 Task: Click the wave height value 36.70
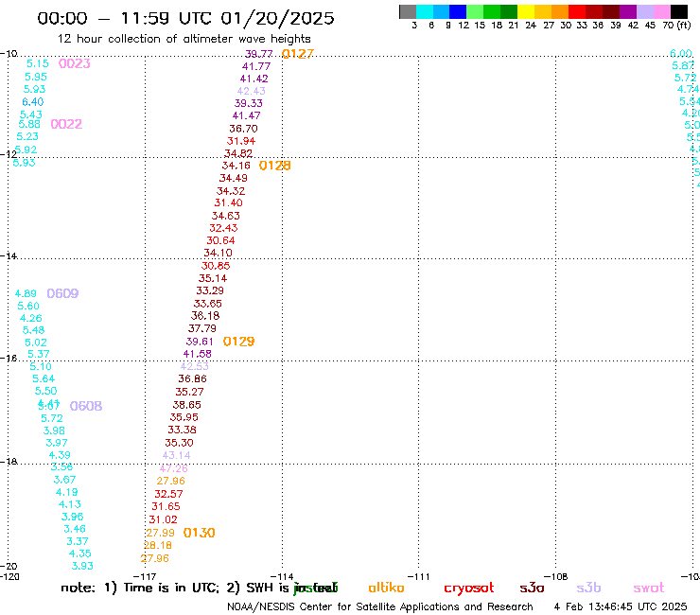click(243, 129)
